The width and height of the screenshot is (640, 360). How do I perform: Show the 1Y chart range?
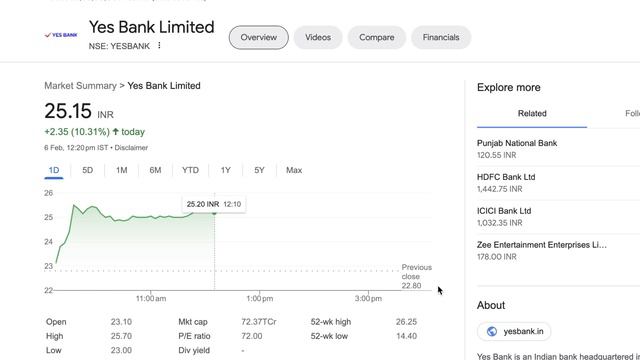(226, 170)
